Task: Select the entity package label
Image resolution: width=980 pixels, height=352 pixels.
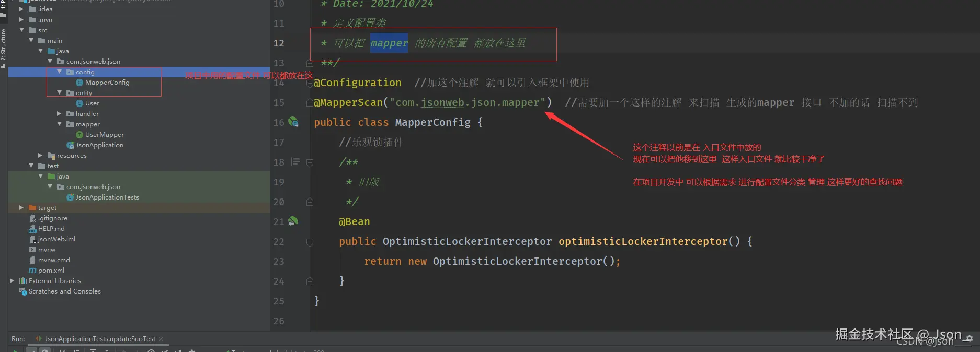Action: pyautogui.click(x=84, y=93)
